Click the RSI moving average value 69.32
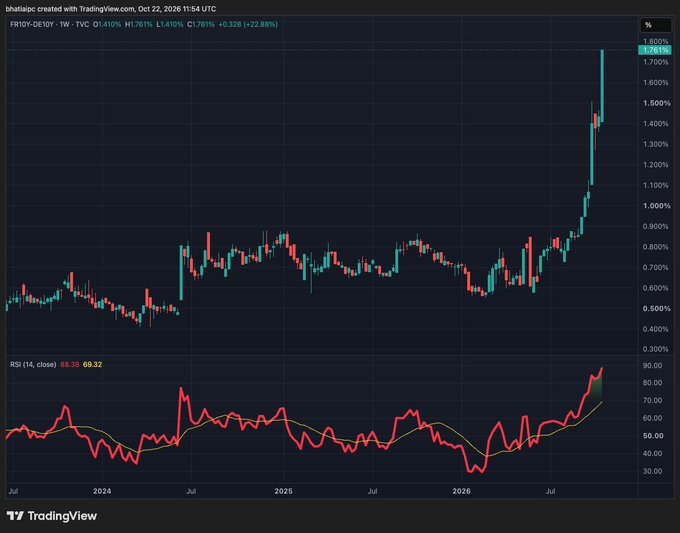The height and width of the screenshot is (533, 680). (x=92, y=364)
